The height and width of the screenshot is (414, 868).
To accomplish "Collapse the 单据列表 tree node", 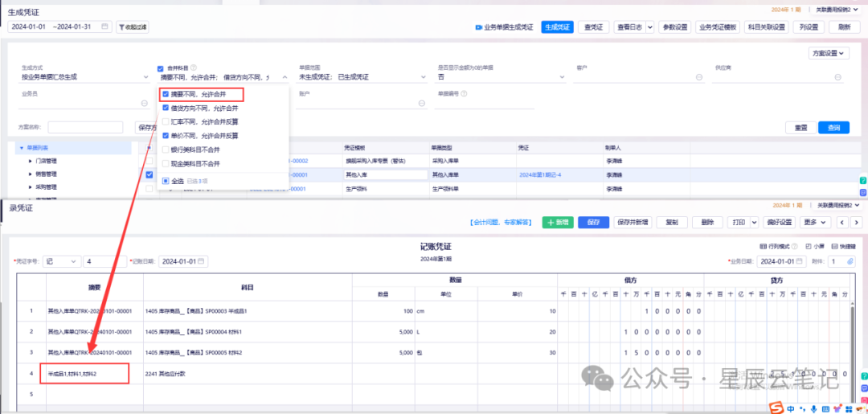I will 22,148.
